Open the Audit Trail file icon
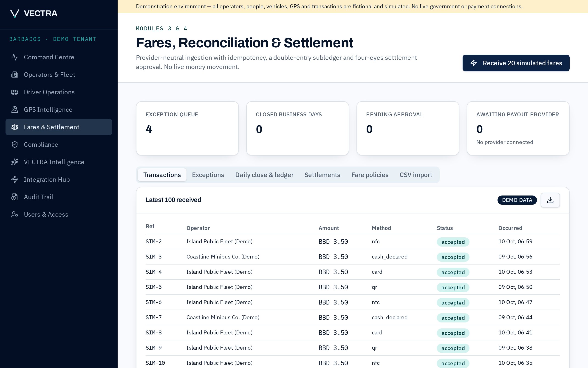The width and height of the screenshot is (588, 368). coord(14,197)
